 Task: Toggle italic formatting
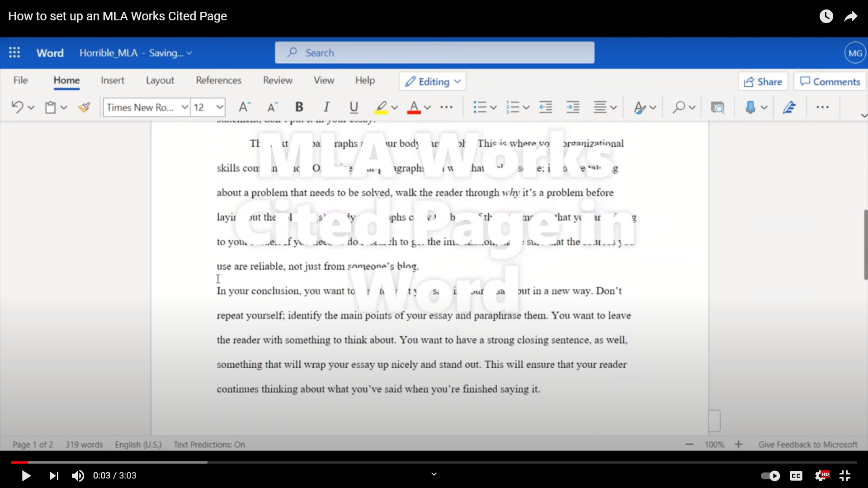pos(326,107)
